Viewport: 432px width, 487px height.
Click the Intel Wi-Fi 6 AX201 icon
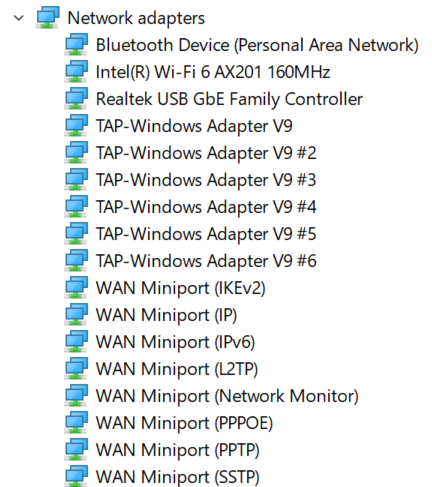[x=76, y=71]
